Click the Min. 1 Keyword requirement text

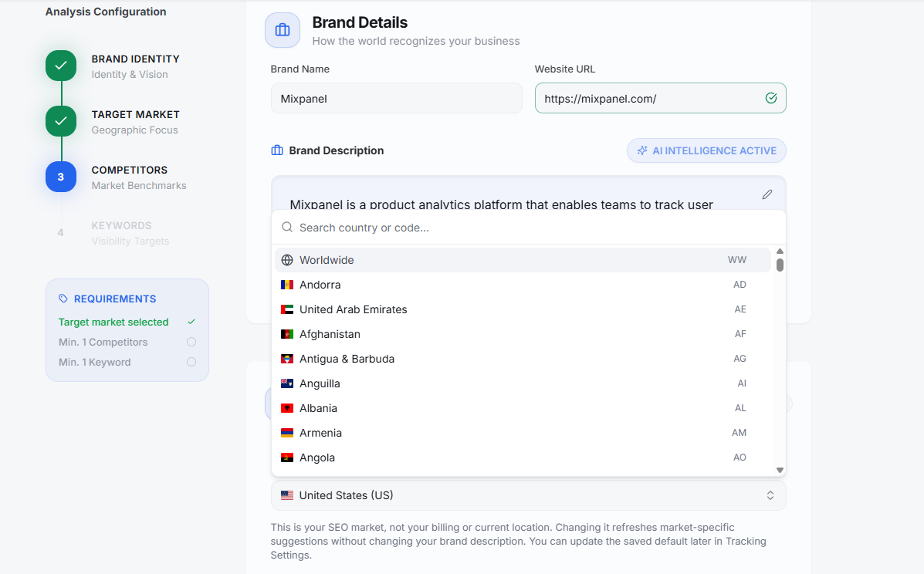click(94, 362)
